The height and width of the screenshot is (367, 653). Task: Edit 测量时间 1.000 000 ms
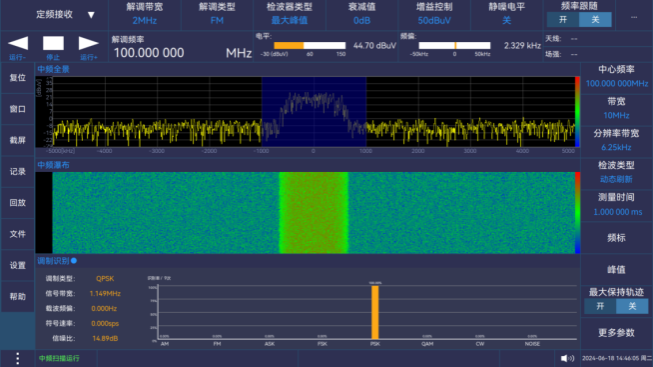[616, 205]
